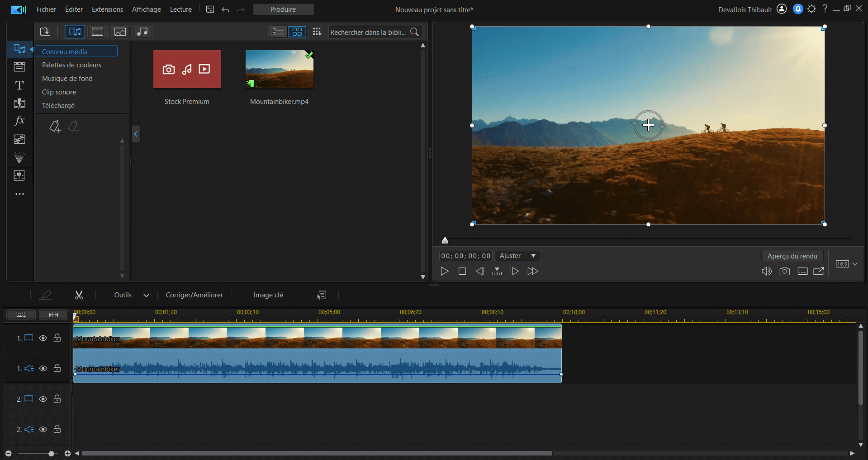The image size is (868, 460).
Task: Open the Title Room (T icon)
Action: click(x=19, y=85)
